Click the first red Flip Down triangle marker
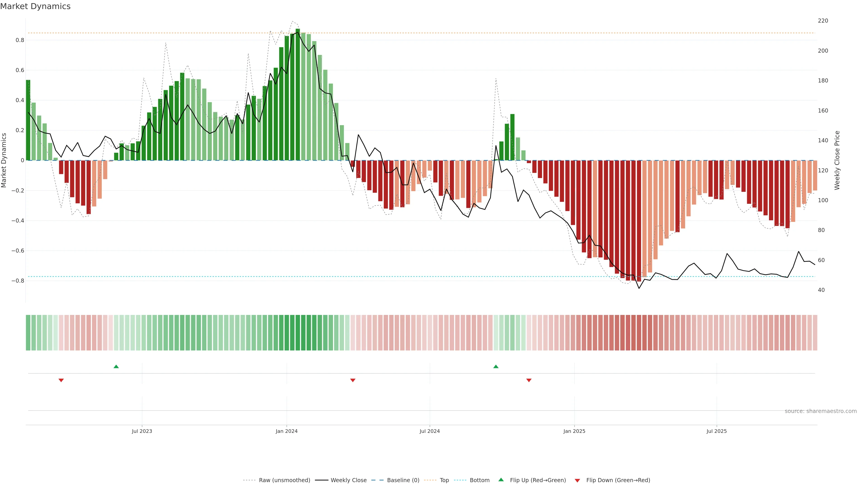The height and width of the screenshot is (488, 868). coord(61,380)
